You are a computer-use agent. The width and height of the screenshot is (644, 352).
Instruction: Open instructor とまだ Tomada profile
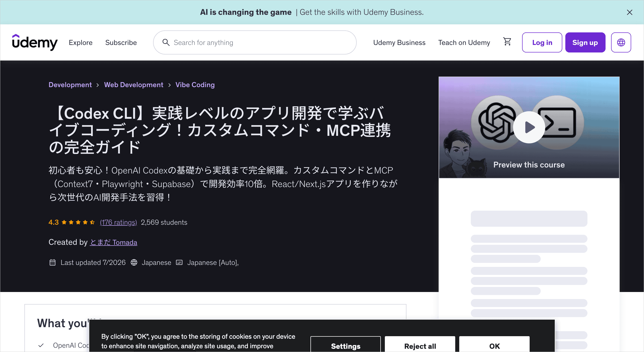click(x=114, y=242)
